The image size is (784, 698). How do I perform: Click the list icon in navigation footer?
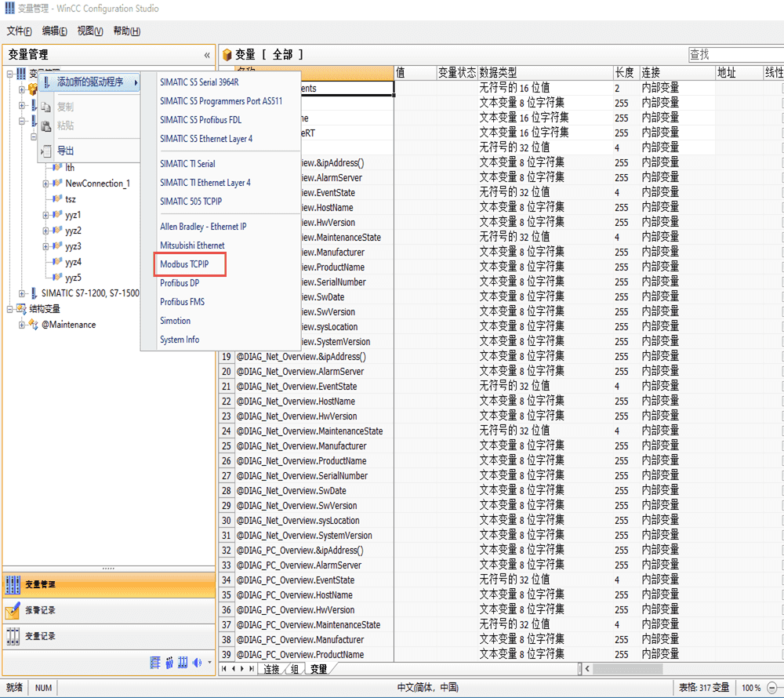154,663
